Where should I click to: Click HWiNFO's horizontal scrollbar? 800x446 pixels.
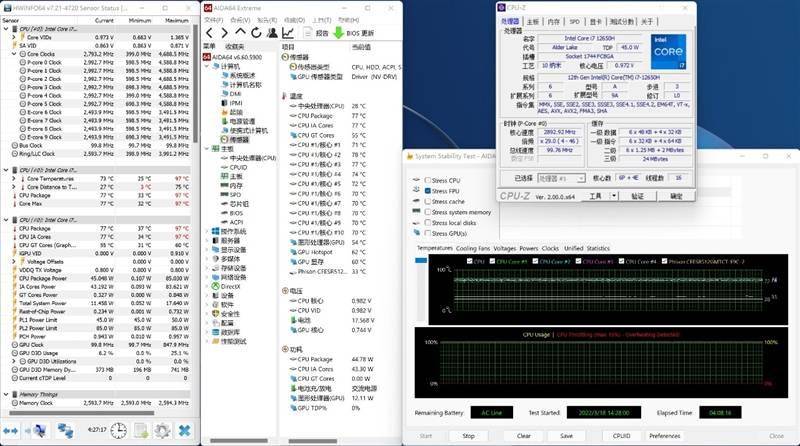pos(83,413)
